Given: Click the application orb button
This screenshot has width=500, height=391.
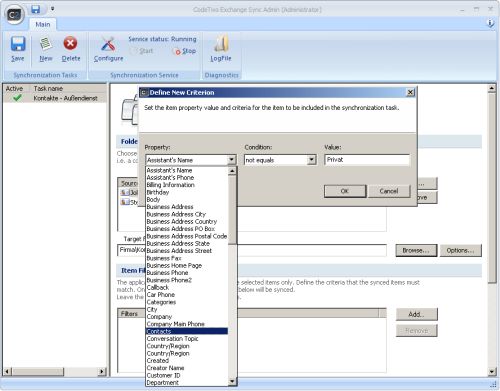Looking at the screenshot, I should tap(15, 14).
